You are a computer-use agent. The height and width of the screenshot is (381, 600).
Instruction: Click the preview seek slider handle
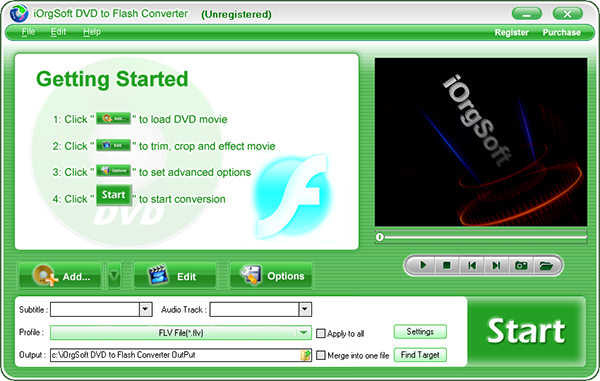(x=379, y=237)
